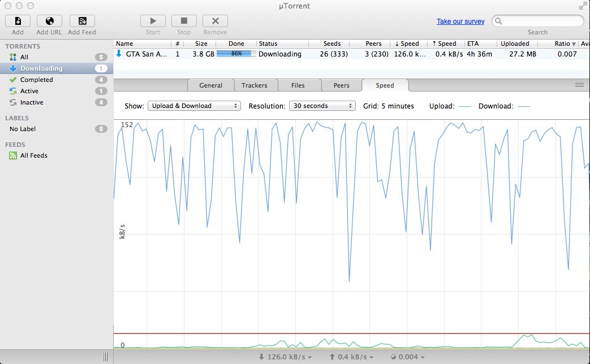The height and width of the screenshot is (364, 590).
Task: Click the Add torrent icon
Action: click(x=18, y=21)
